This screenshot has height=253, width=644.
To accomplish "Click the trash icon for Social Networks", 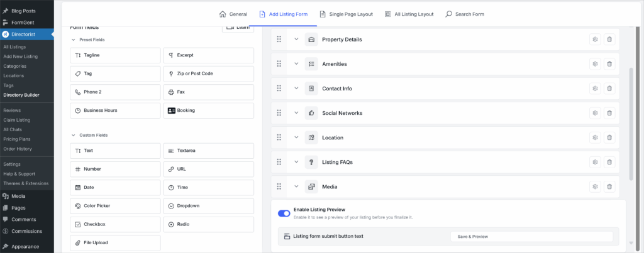I will point(609,113).
